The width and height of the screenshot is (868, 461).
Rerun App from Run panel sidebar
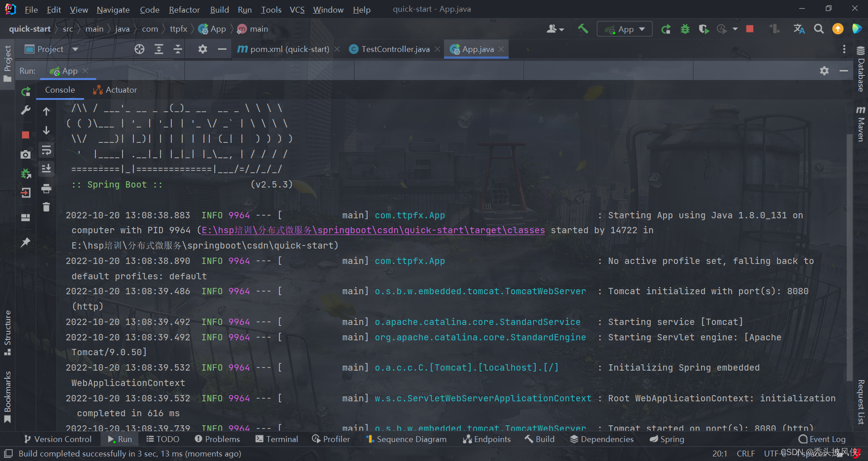pos(26,92)
